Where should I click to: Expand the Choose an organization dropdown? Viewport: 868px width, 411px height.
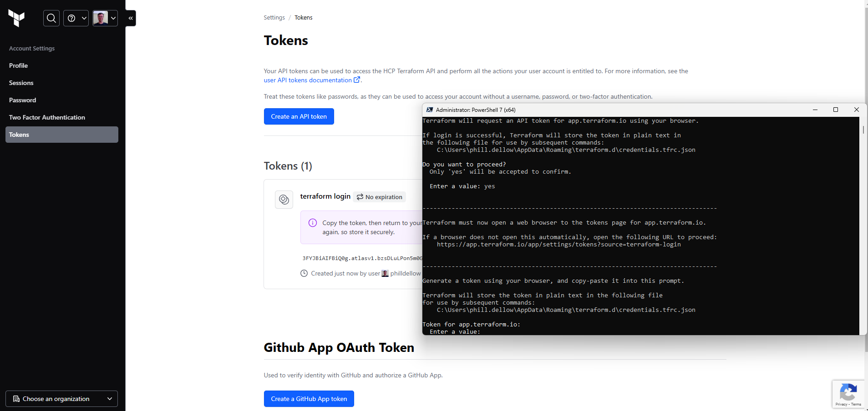click(62, 399)
